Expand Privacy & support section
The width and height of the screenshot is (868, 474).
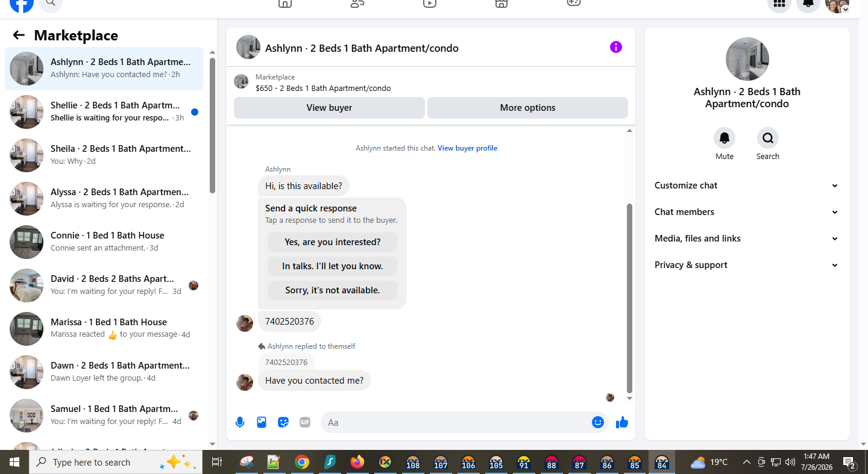tap(747, 265)
